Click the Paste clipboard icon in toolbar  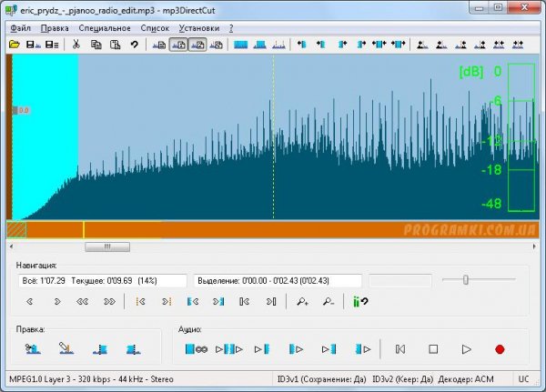click(x=115, y=45)
